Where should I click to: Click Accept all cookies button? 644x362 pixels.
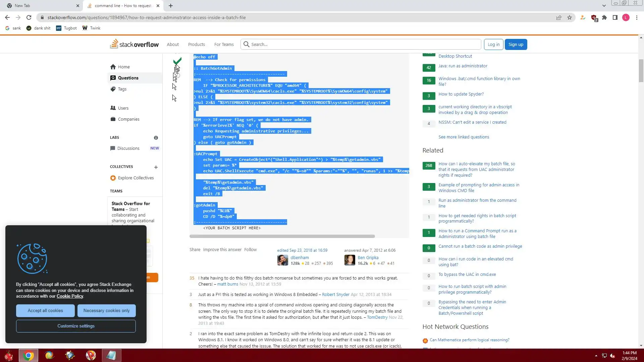tap(45, 311)
